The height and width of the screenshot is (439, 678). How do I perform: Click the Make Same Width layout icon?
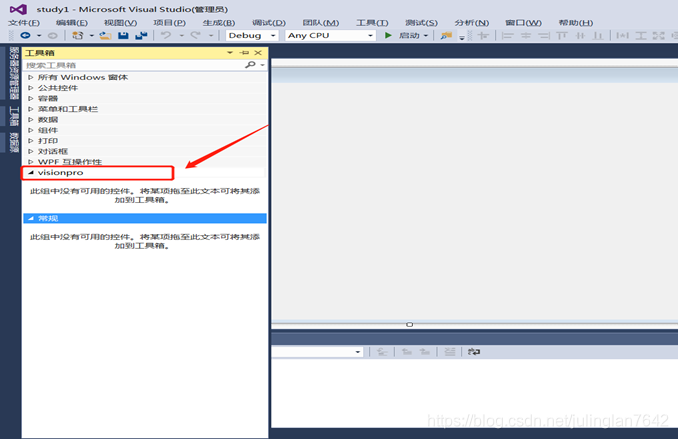[x=623, y=35]
